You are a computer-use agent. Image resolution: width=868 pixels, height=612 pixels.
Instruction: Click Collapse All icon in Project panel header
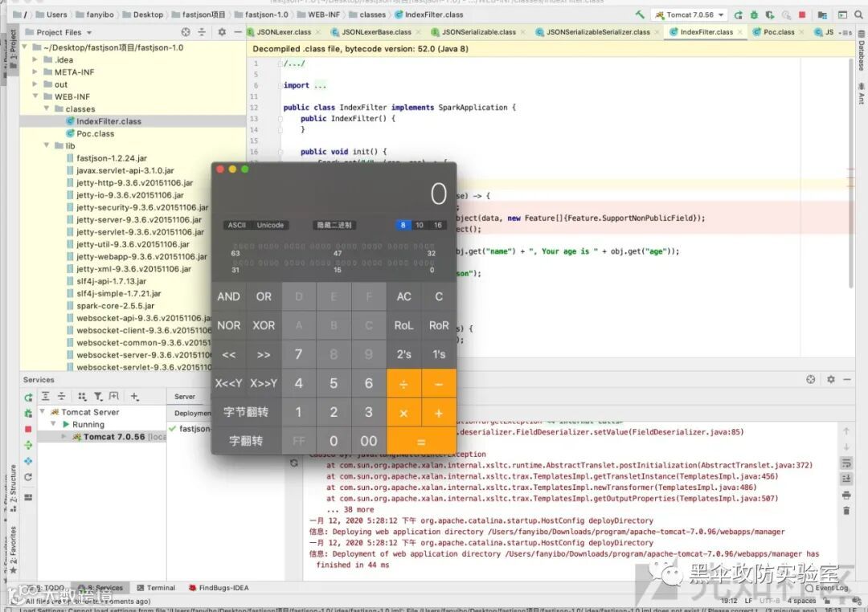pyautogui.click(x=202, y=32)
